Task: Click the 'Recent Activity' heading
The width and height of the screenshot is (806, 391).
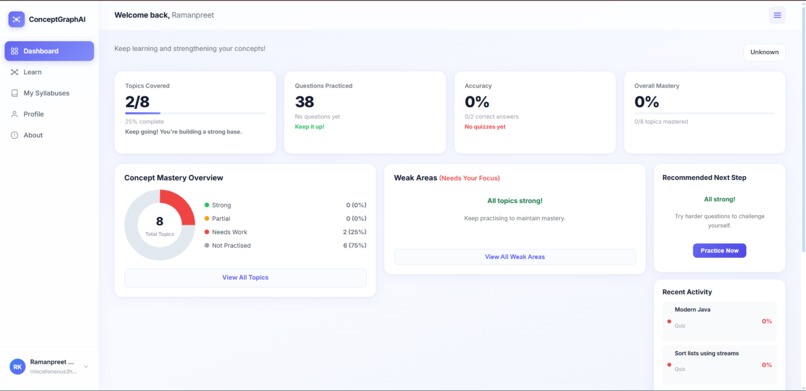Action: pos(687,292)
